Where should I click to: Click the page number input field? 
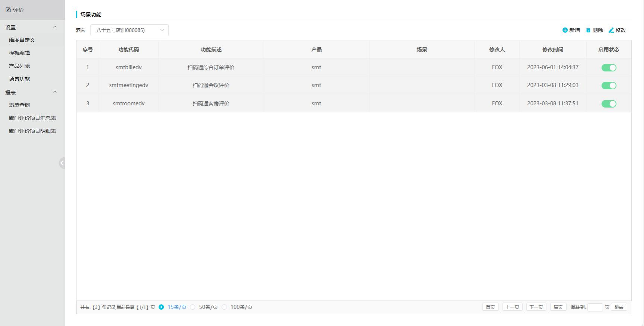coord(594,307)
